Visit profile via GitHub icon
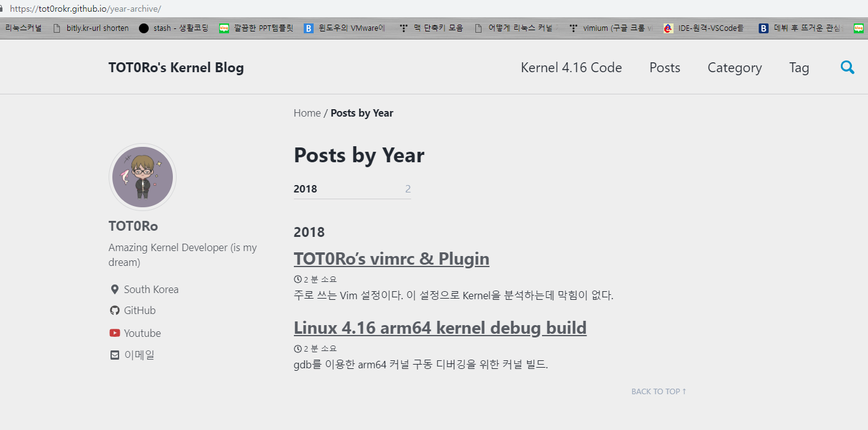This screenshot has height=430, width=868. coord(115,310)
